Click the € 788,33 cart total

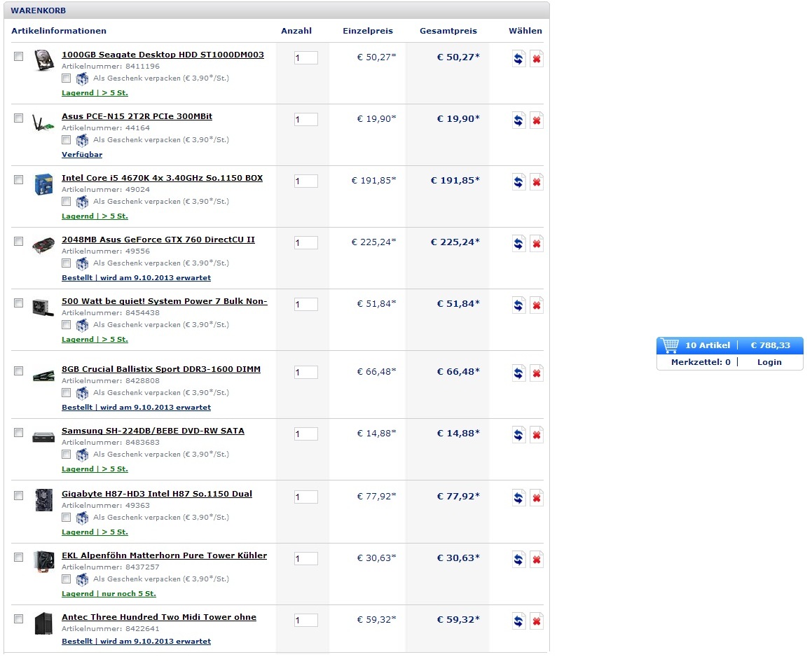[771, 345]
